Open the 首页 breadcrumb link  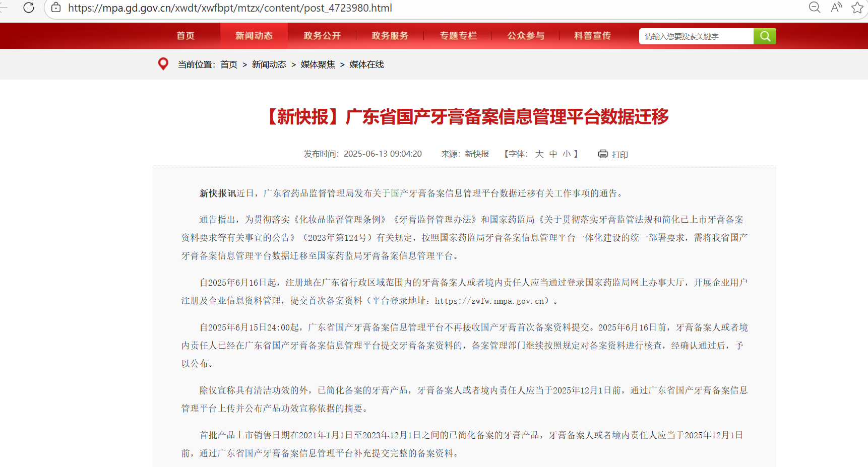pyautogui.click(x=229, y=64)
